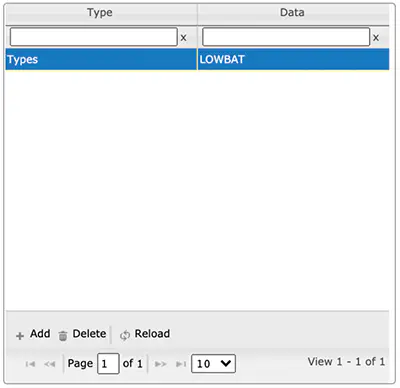The image size is (400, 388).
Task: Click the Data column header to sort
Action: pos(293,13)
